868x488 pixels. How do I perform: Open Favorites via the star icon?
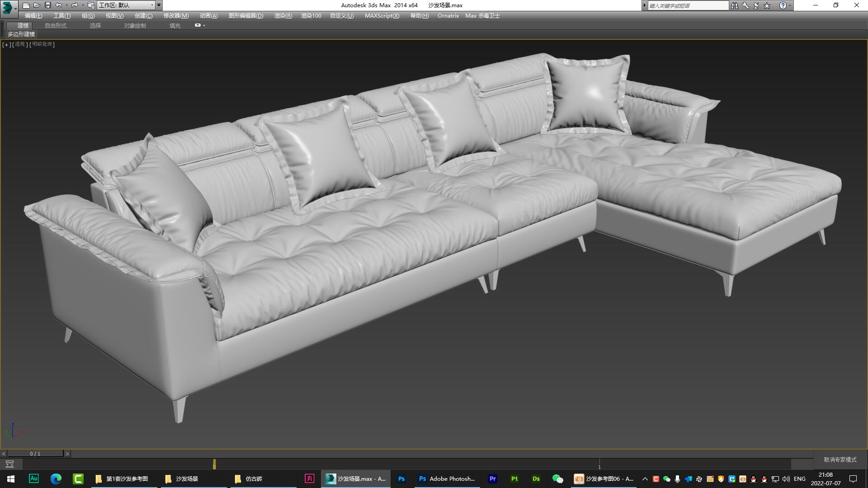coord(766,5)
